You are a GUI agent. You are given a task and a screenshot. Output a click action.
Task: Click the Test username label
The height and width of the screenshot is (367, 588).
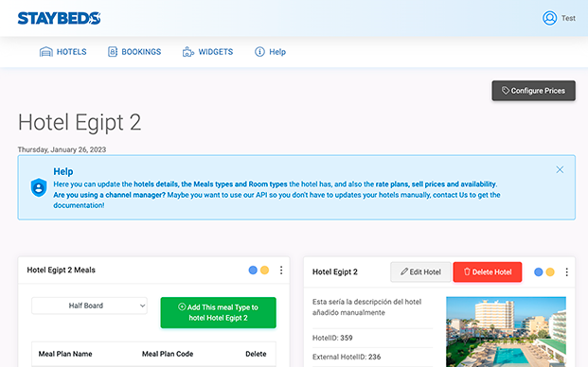click(x=568, y=18)
